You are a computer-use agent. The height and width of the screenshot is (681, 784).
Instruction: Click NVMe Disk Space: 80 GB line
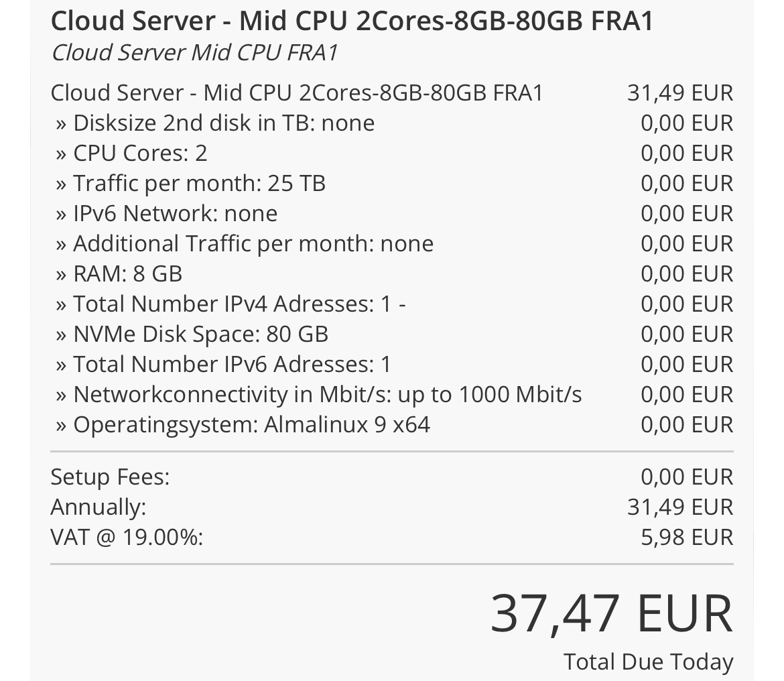tap(192, 334)
